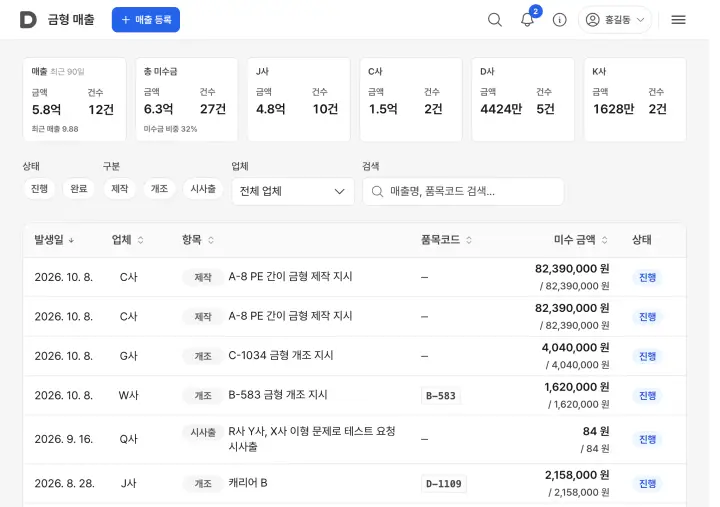Screen dimensions: 720x507
Task: Click the user avatar icon next to 홍길동
Action: click(592, 20)
